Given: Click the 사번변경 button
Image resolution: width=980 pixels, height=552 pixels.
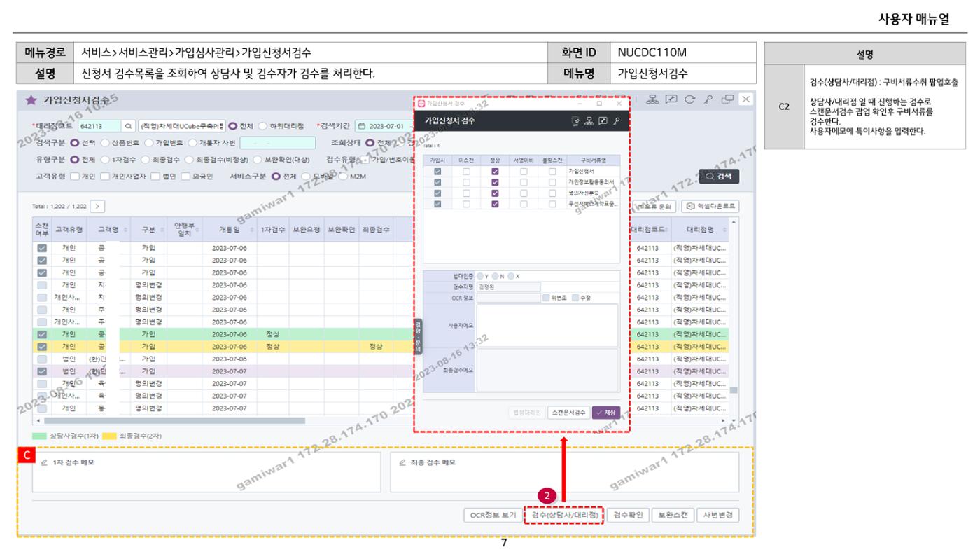Looking at the screenshot, I should (x=717, y=515).
